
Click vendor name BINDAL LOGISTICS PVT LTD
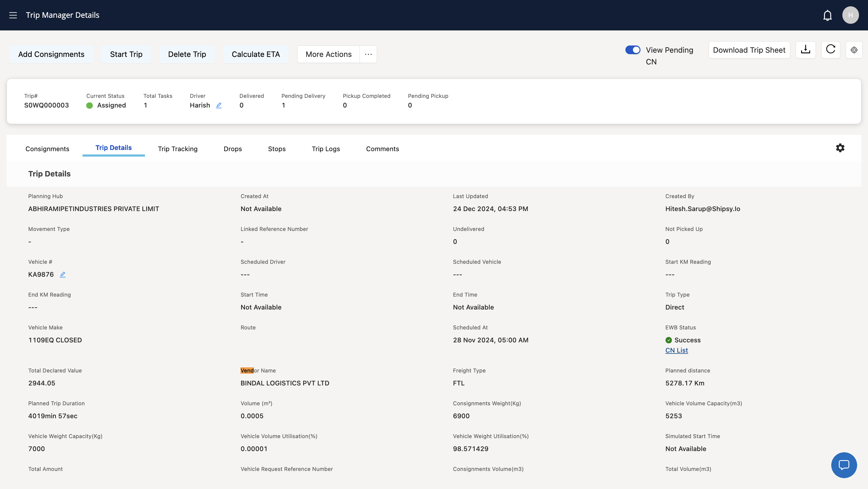pyautogui.click(x=285, y=383)
